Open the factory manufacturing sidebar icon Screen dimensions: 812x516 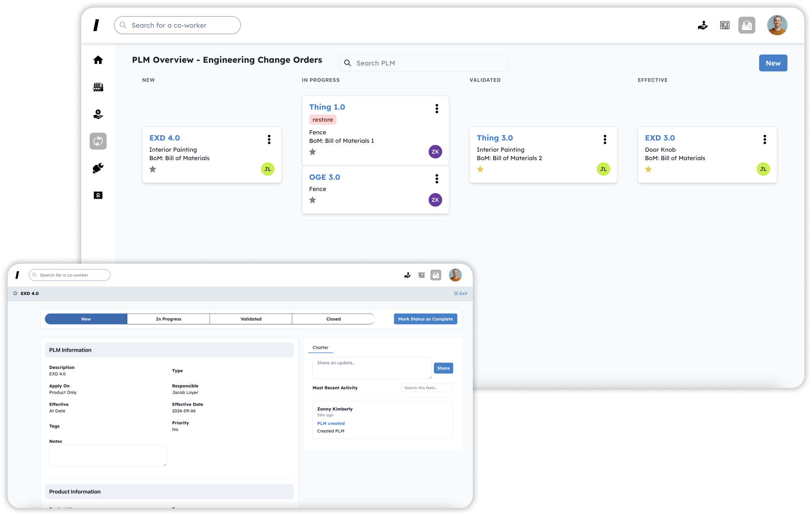tap(98, 87)
